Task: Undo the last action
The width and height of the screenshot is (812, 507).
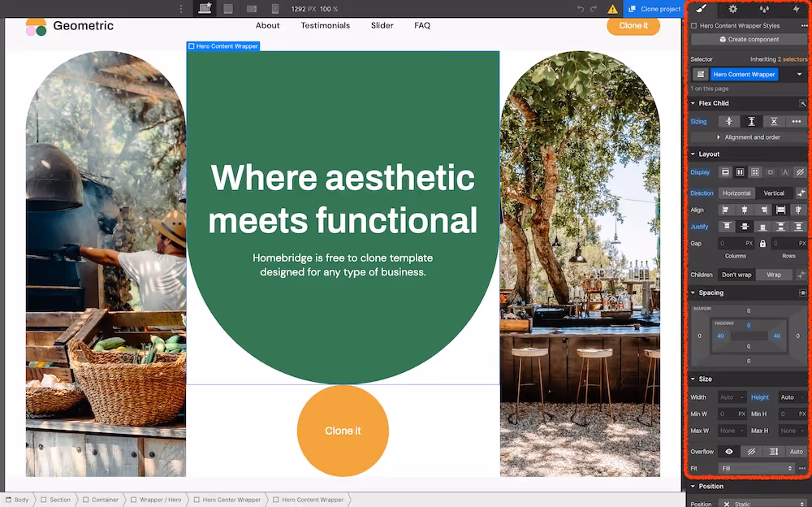Action: pyautogui.click(x=581, y=9)
